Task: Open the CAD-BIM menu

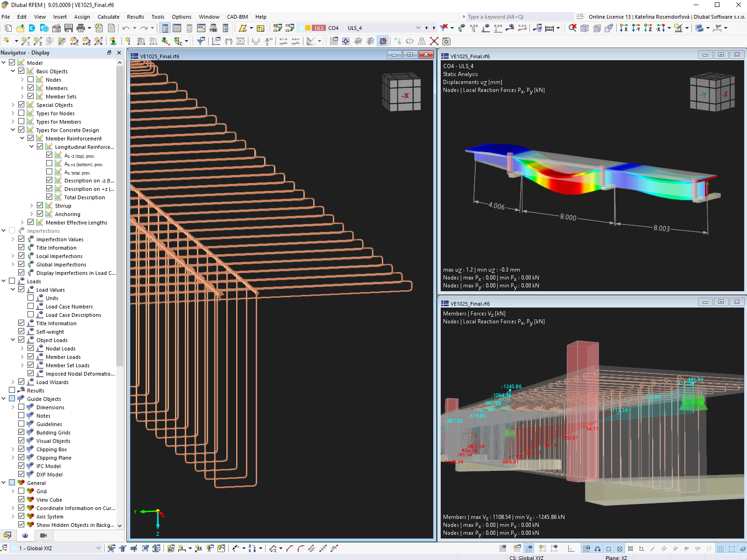Action: click(237, 17)
